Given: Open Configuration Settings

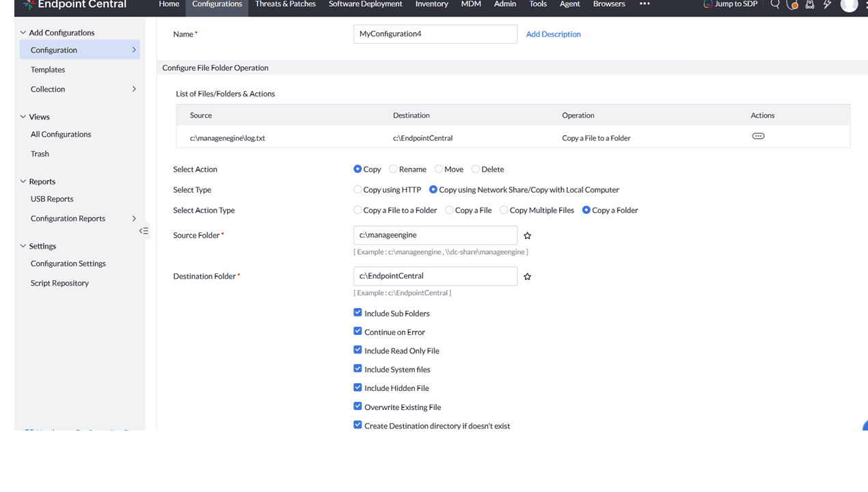Looking at the screenshot, I should coord(68,264).
